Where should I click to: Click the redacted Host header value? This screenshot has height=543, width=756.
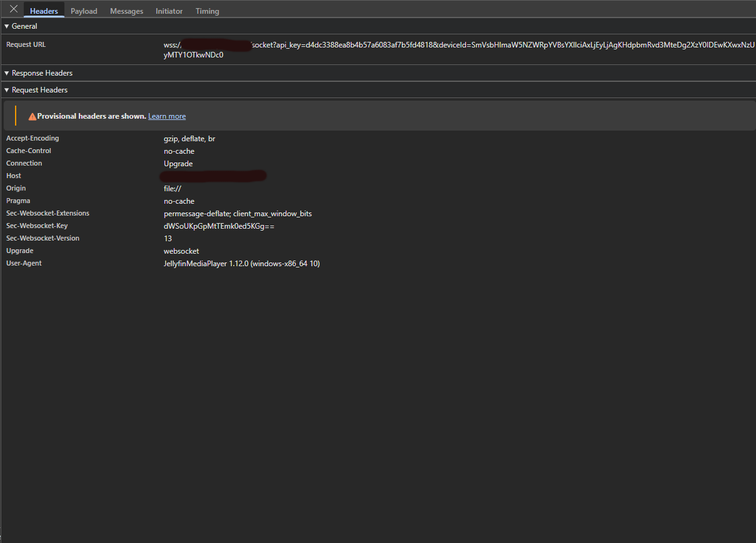point(213,176)
